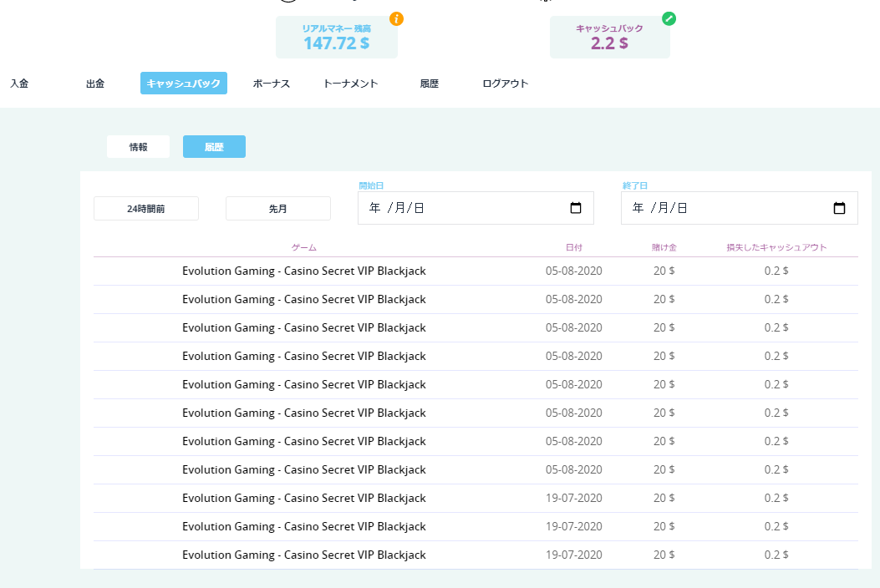
Task: Click the 日付 column header
Action: click(x=574, y=248)
